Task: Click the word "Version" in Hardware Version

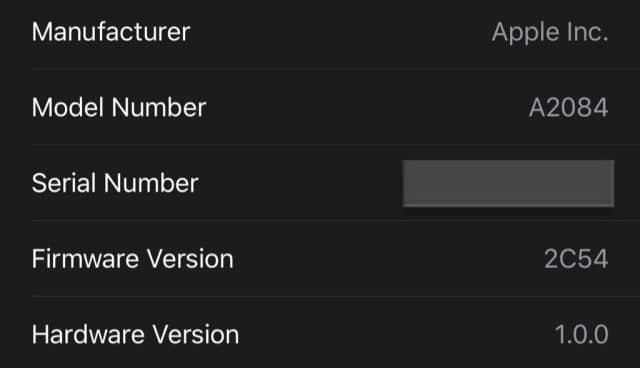Action: pyautogui.click(x=196, y=335)
